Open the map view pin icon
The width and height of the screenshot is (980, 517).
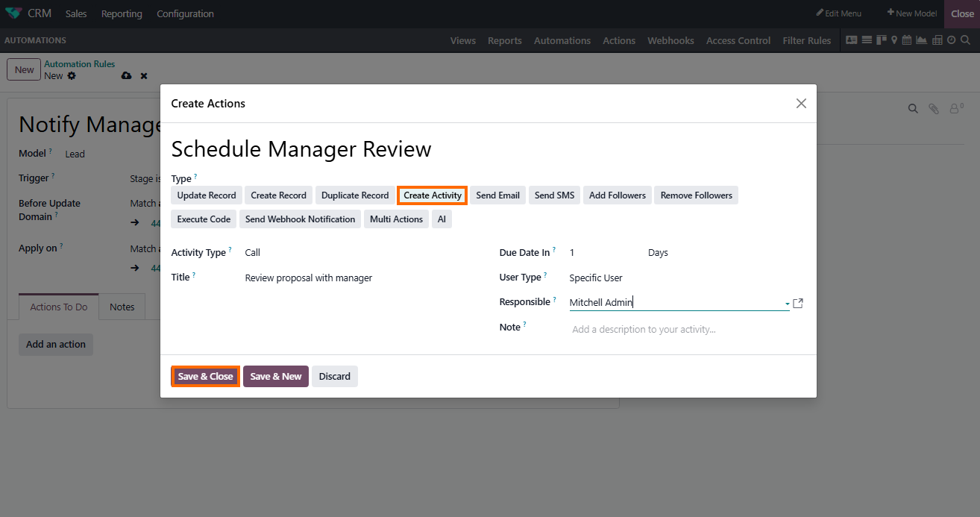(x=894, y=40)
